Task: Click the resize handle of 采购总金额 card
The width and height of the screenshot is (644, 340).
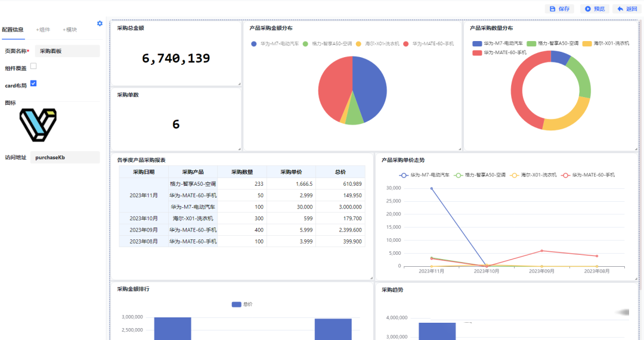Action: [x=239, y=84]
